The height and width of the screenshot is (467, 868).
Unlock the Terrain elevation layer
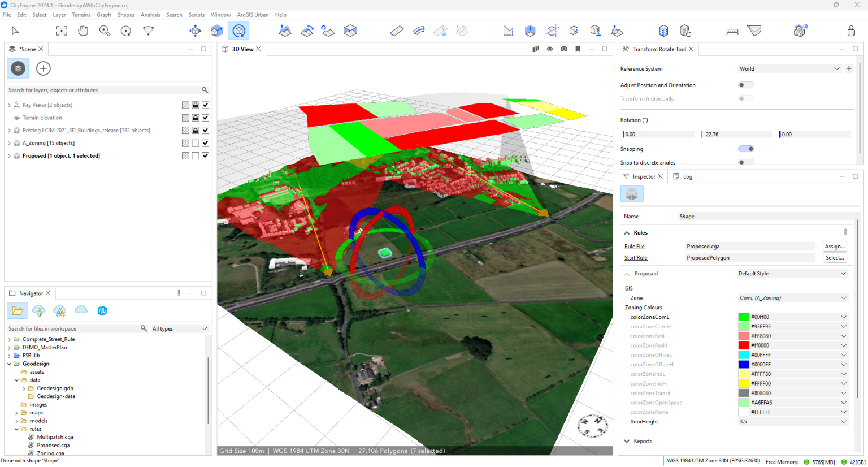pyautogui.click(x=196, y=118)
